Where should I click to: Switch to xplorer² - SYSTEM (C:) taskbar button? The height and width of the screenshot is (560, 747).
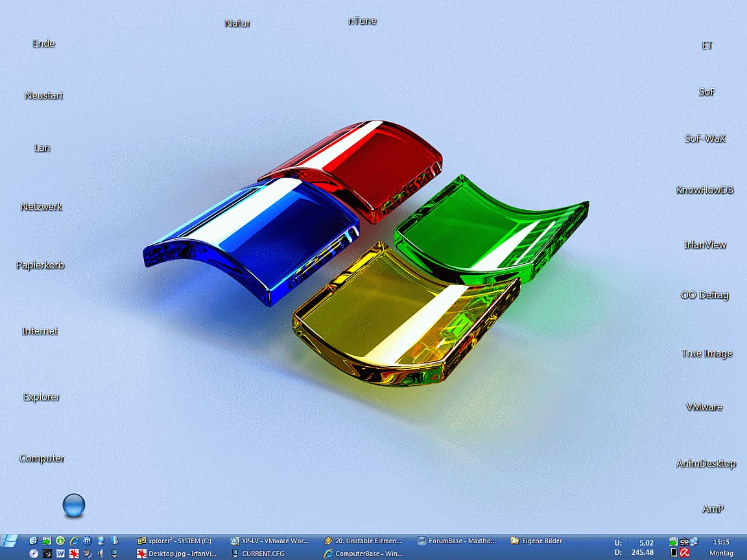coord(174,541)
